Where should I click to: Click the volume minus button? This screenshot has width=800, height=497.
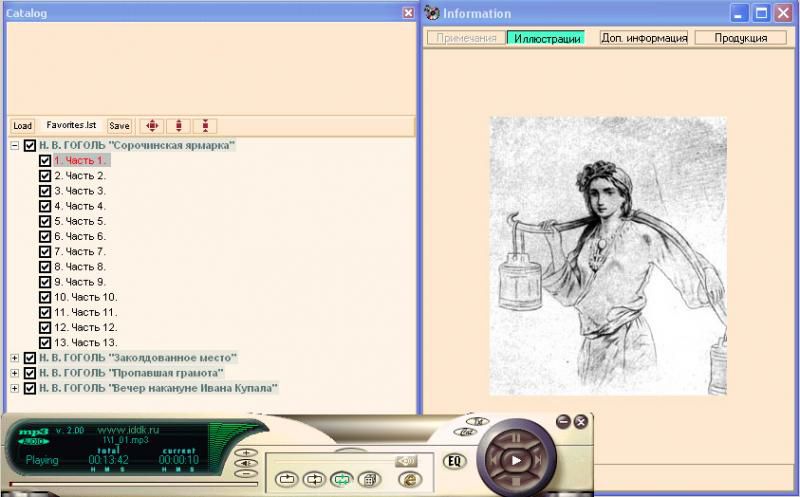pyautogui.click(x=245, y=474)
